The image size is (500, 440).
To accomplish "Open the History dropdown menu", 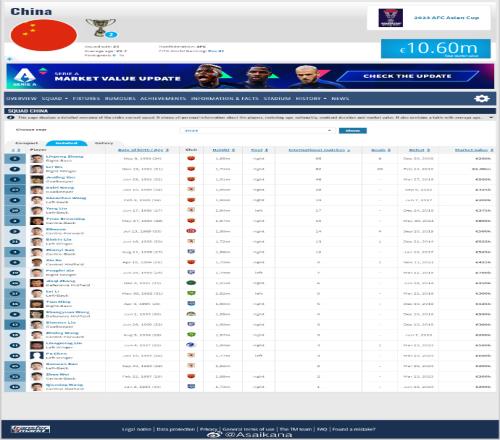I will pyautogui.click(x=311, y=98).
